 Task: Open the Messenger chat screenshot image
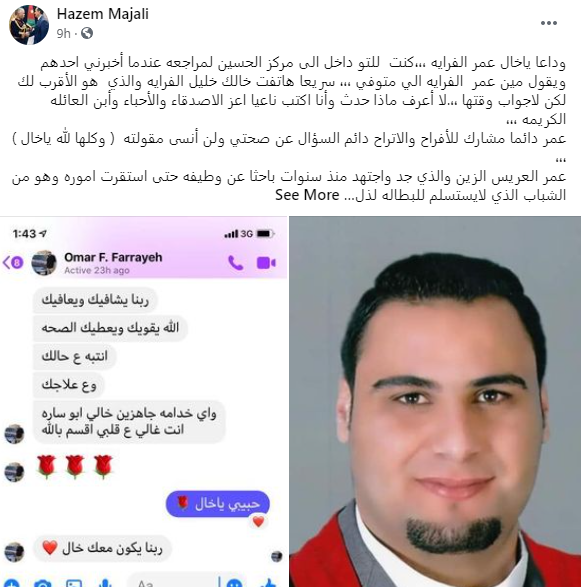[144, 401]
